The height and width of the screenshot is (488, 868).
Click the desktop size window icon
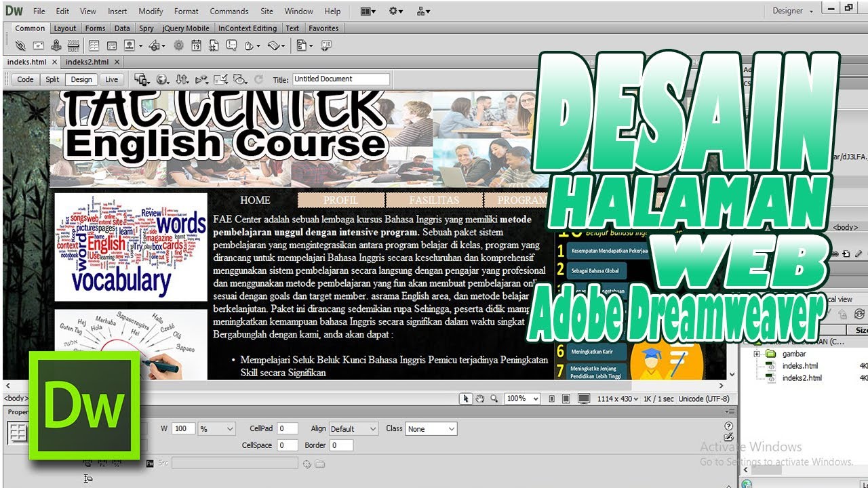pos(583,399)
